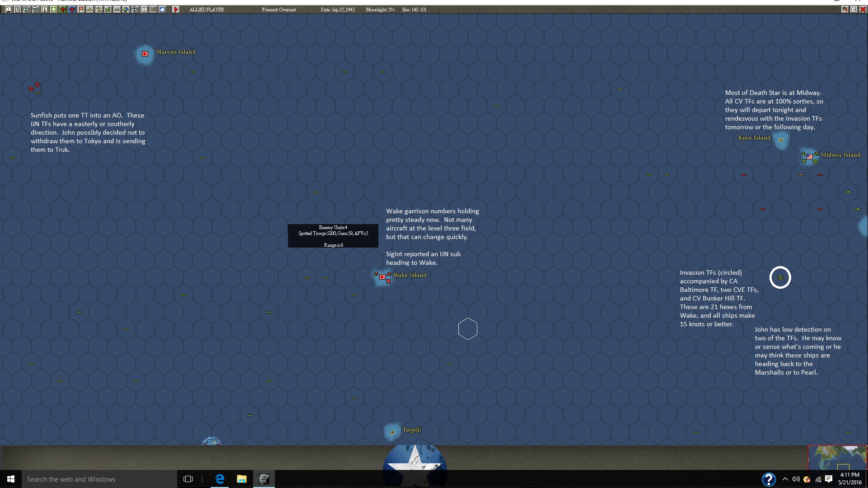Open red plane on green background icon
The width and height of the screenshot is (868, 488).
[x=63, y=9]
